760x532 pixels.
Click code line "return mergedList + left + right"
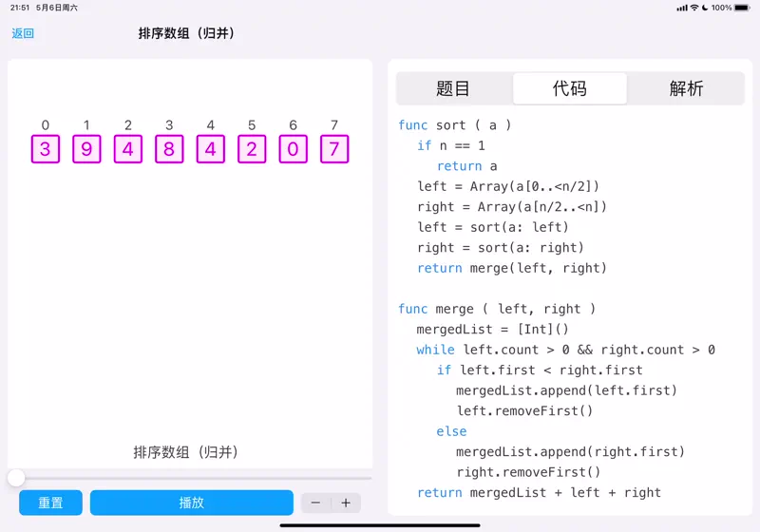click(x=539, y=493)
